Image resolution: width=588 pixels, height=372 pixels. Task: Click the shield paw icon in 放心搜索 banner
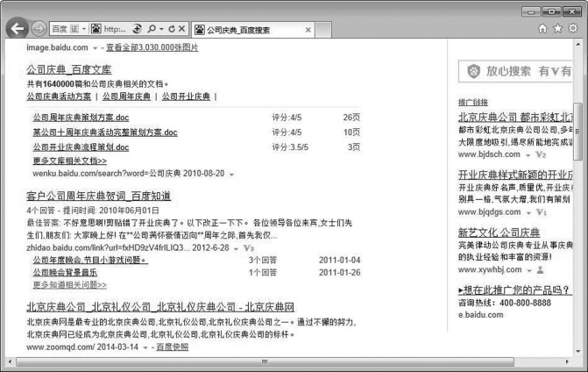pyautogui.click(x=473, y=71)
